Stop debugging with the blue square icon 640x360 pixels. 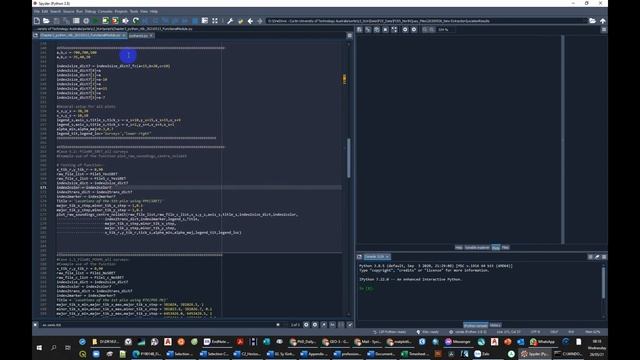(x=195, y=20)
